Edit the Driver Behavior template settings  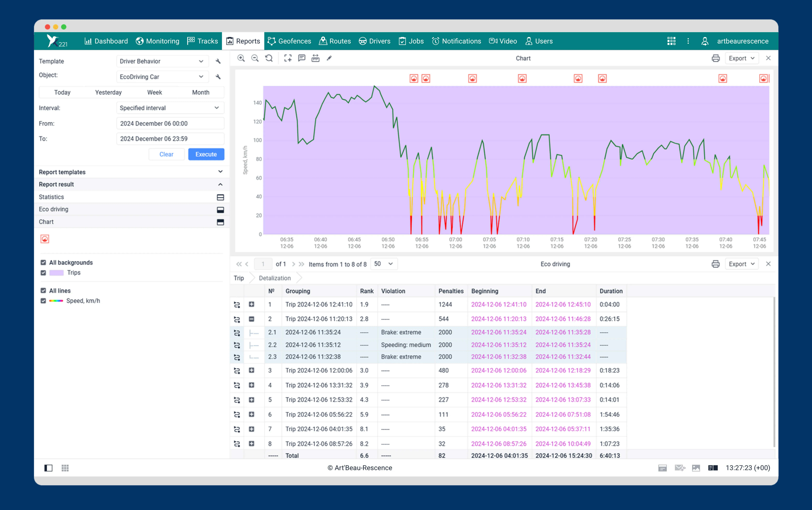click(218, 61)
